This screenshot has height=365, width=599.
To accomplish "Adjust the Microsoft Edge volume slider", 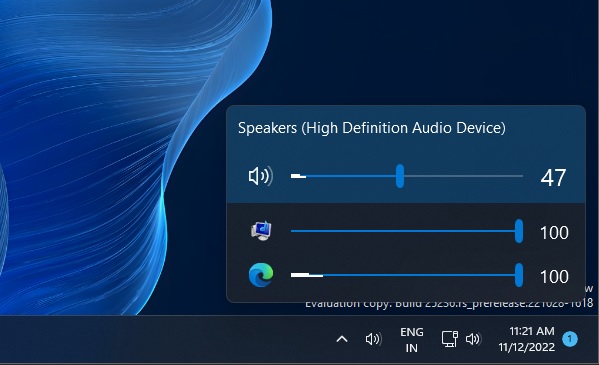I will coord(407,275).
